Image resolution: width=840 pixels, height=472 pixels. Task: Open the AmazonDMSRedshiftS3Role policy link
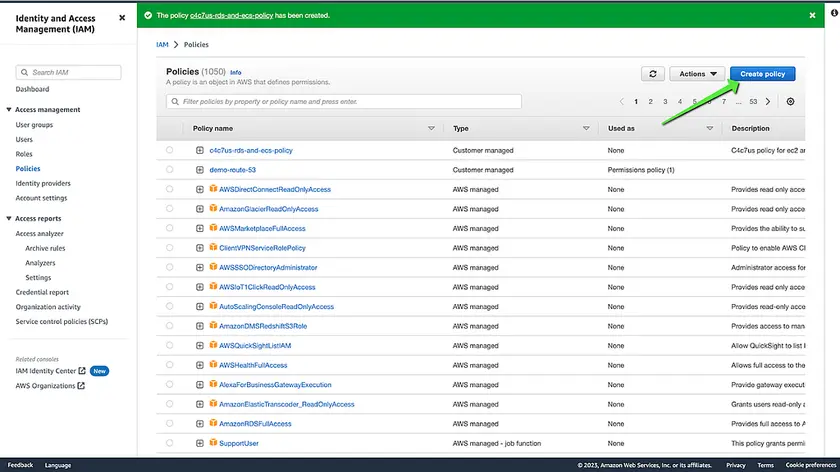[x=263, y=326]
